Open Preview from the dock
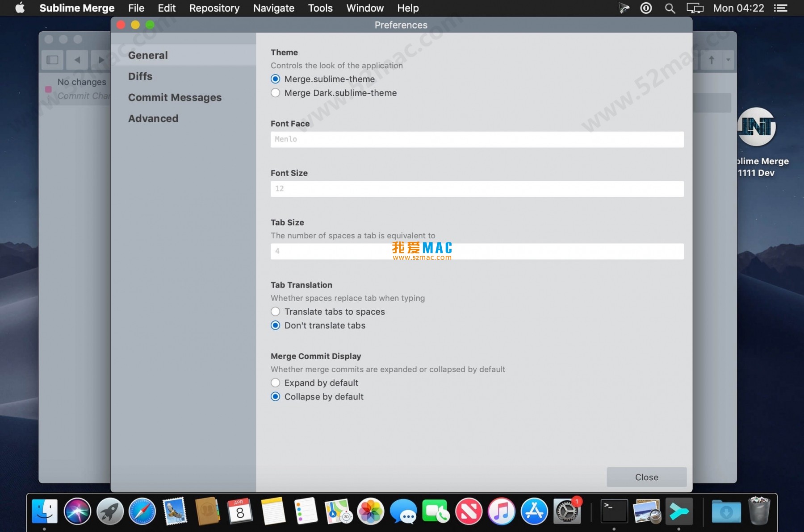804x532 pixels. pyautogui.click(x=647, y=511)
